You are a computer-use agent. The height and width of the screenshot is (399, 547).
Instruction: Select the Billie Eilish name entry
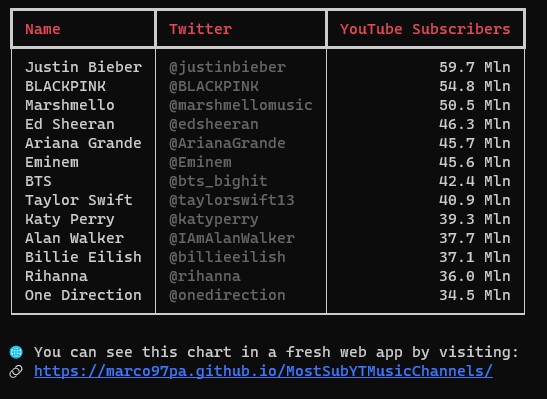[x=83, y=257]
